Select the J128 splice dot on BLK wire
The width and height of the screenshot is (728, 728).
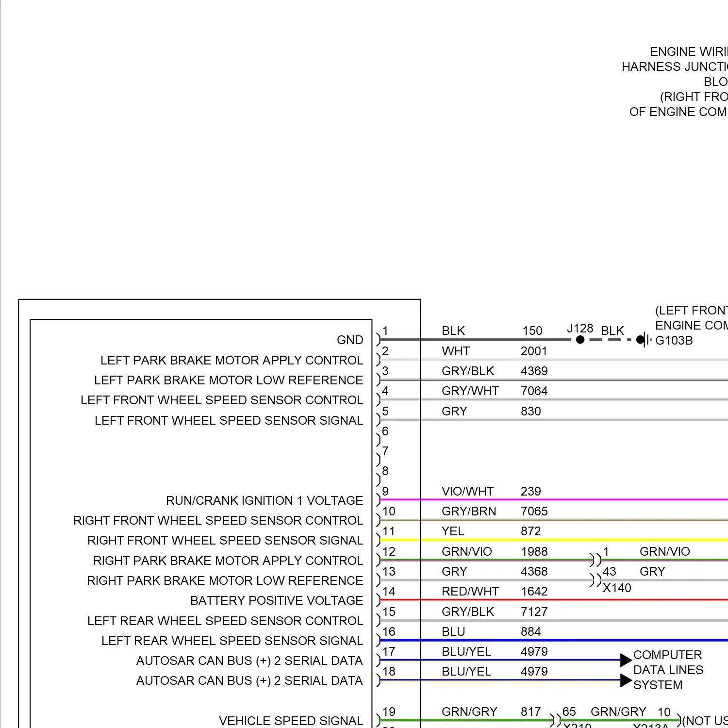[580, 339]
